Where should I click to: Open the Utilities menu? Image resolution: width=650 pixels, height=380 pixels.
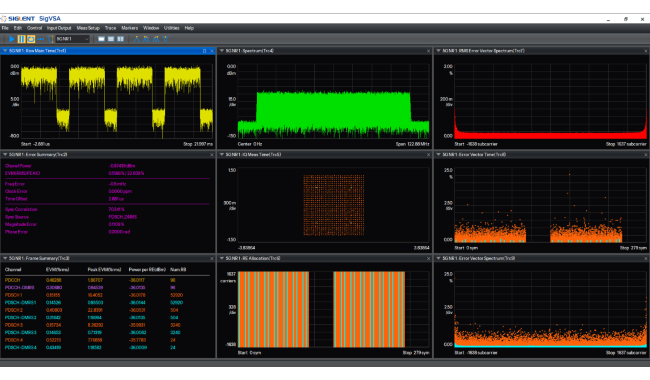(171, 28)
